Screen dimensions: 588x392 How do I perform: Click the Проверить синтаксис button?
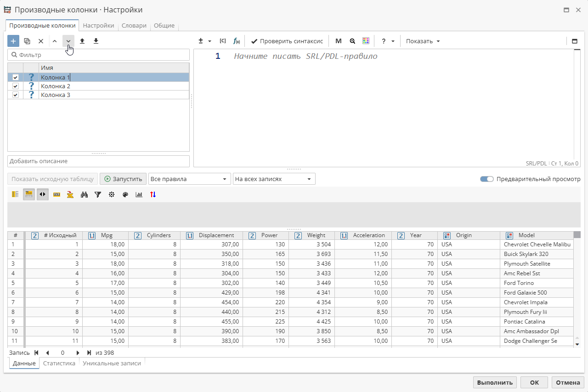287,41
